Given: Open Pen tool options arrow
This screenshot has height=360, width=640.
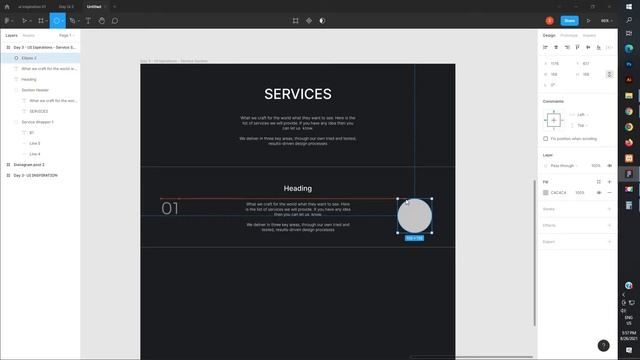Looking at the screenshot, I should [x=78, y=21].
